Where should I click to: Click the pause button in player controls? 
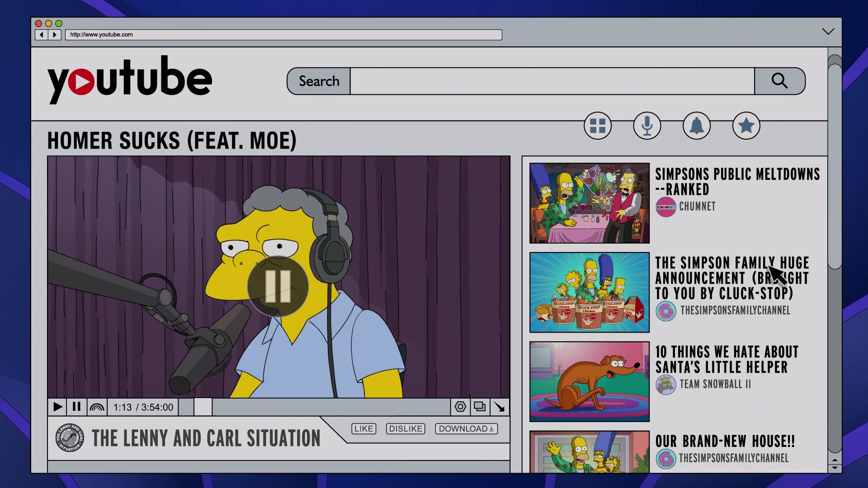[x=76, y=407]
